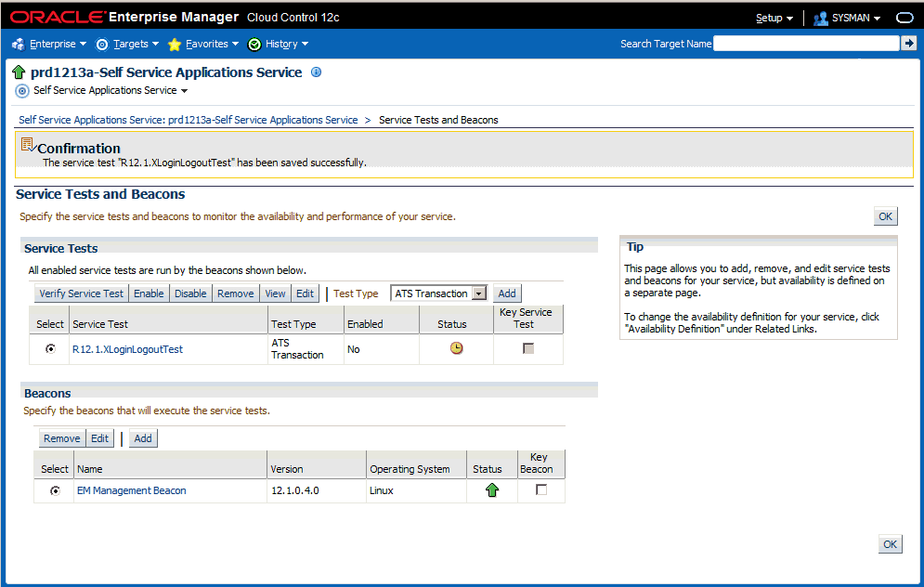Open the Test Type dropdown
The height and width of the screenshot is (587, 924).
(x=439, y=293)
